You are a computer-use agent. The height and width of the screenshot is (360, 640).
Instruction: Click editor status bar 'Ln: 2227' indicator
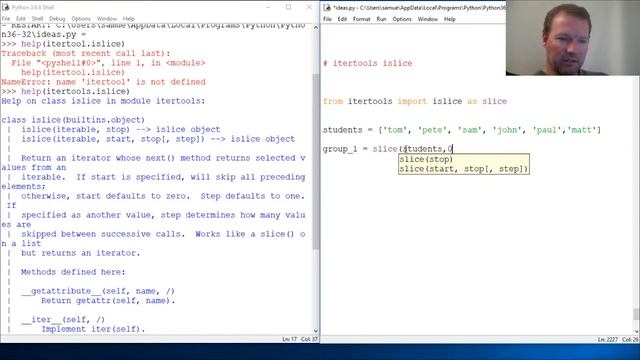[x=607, y=340]
